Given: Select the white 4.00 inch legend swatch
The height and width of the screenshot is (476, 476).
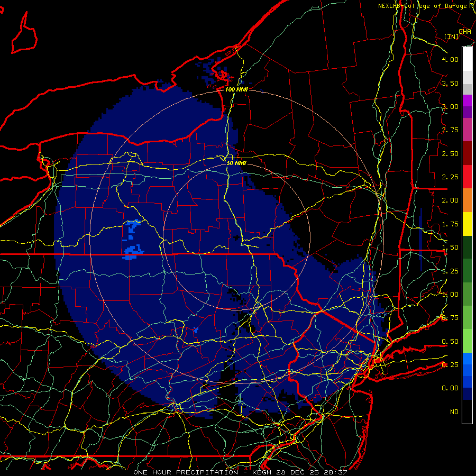Looking at the screenshot, I should point(467,59).
